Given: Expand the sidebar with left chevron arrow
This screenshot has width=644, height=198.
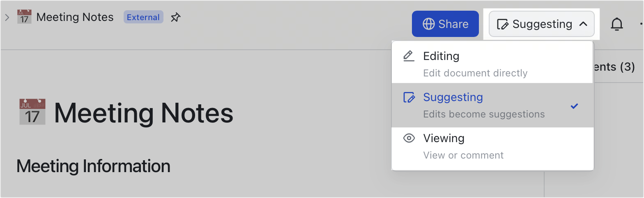Looking at the screenshot, I should click(7, 17).
